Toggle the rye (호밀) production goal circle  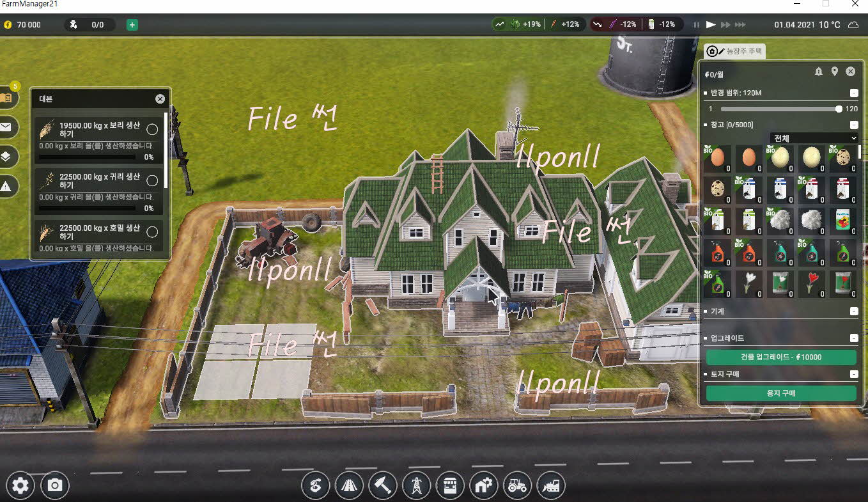[x=152, y=231]
